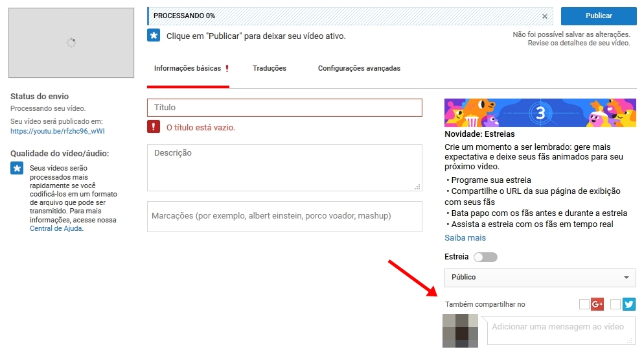The width and height of the screenshot is (644, 358).
Task: Click the 'Processando seu vídeo.' status text
Action: pyautogui.click(x=48, y=108)
